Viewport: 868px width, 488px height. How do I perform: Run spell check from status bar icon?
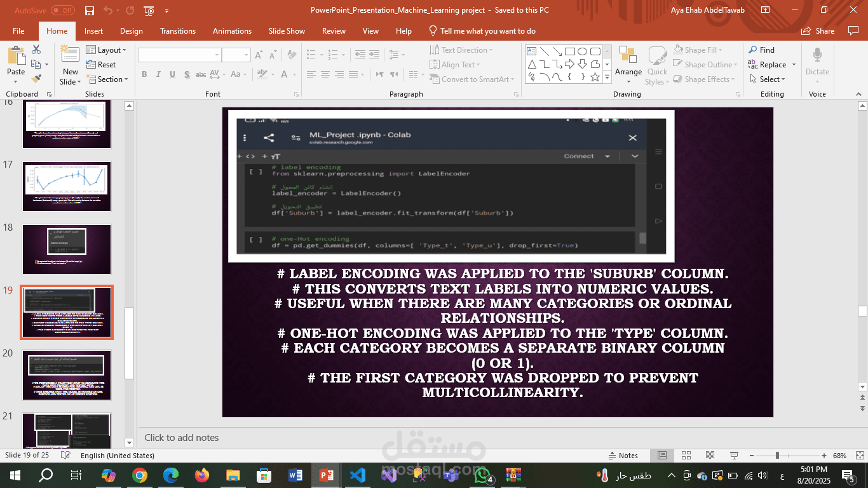coord(65,456)
